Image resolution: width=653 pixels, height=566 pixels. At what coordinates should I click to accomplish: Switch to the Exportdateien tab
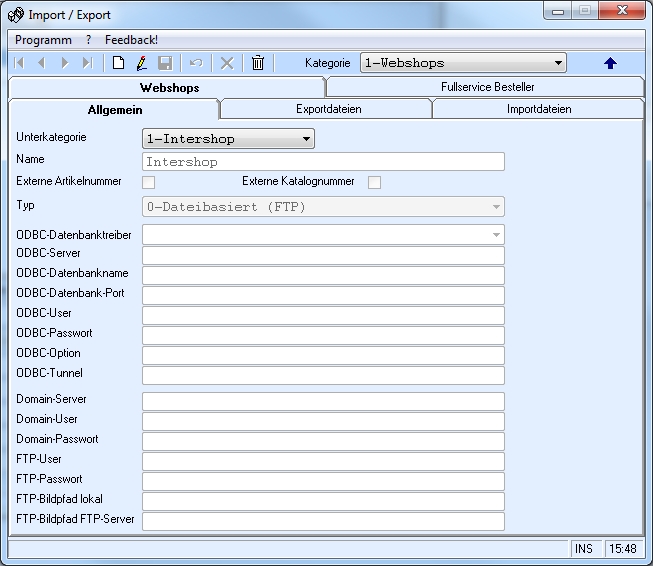(328, 109)
